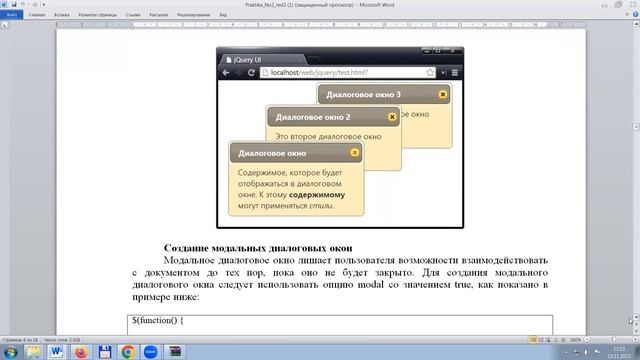Click the indent marker on the horizontal ruler
640x360 pixels.
tap(132, 25)
